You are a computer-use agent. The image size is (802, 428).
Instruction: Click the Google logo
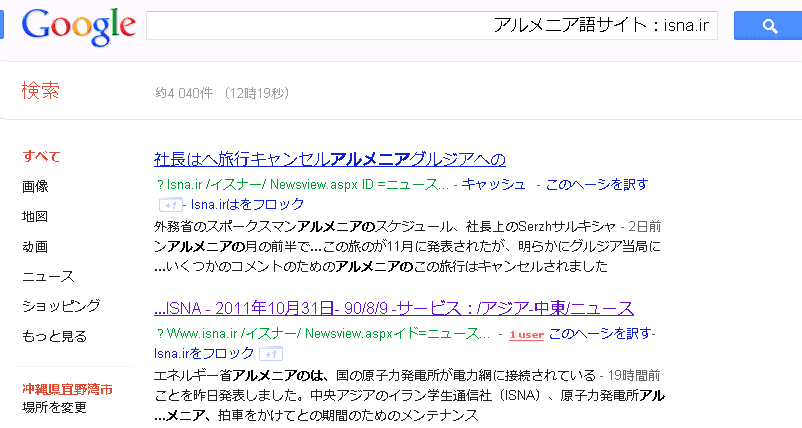[x=79, y=27]
